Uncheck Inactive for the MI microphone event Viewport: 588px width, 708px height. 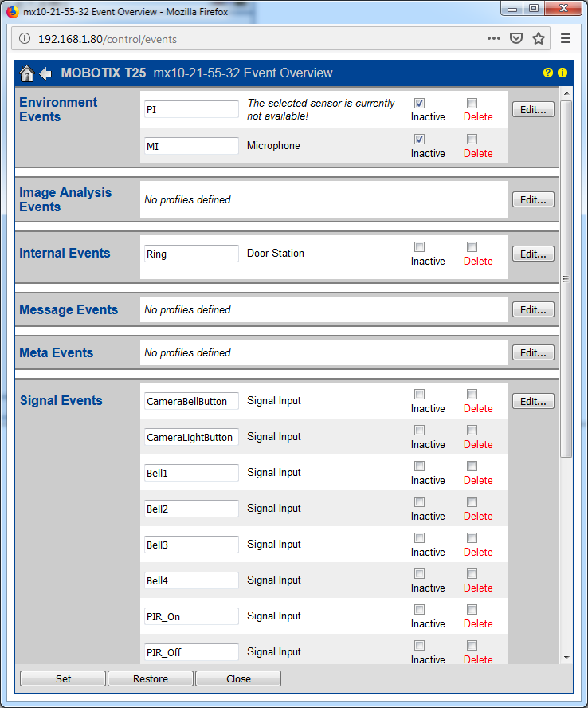pyautogui.click(x=419, y=139)
